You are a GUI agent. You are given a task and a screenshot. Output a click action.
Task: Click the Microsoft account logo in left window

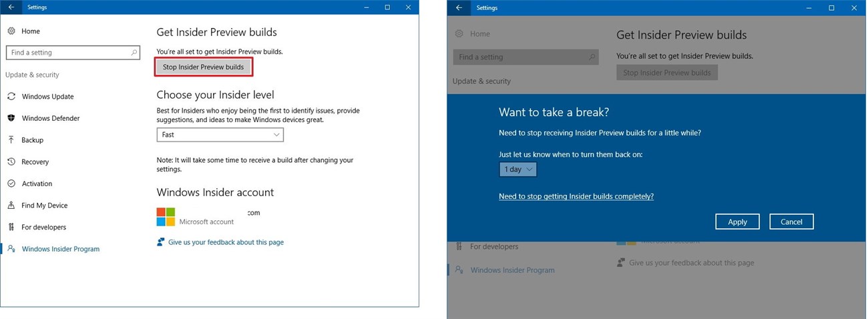coord(166,217)
